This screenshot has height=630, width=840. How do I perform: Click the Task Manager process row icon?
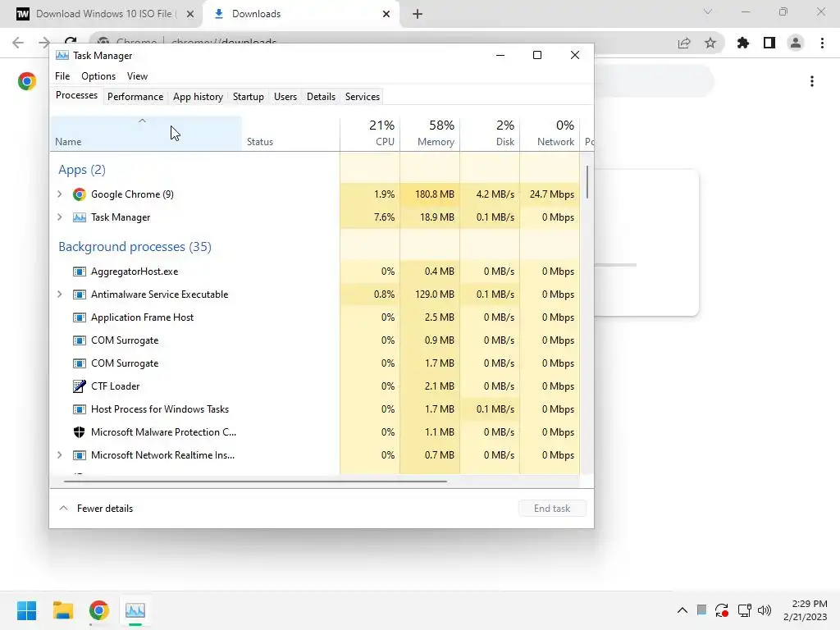click(x=80, y=217)
